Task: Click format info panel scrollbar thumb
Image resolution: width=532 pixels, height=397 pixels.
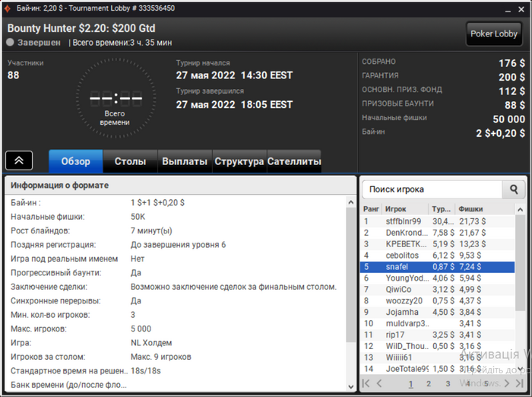Action: [351, 275]
